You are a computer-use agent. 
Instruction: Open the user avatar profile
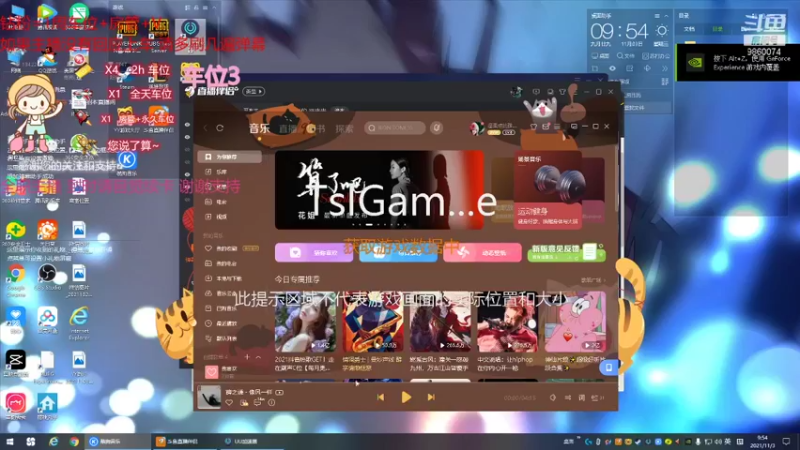[477, 128]
